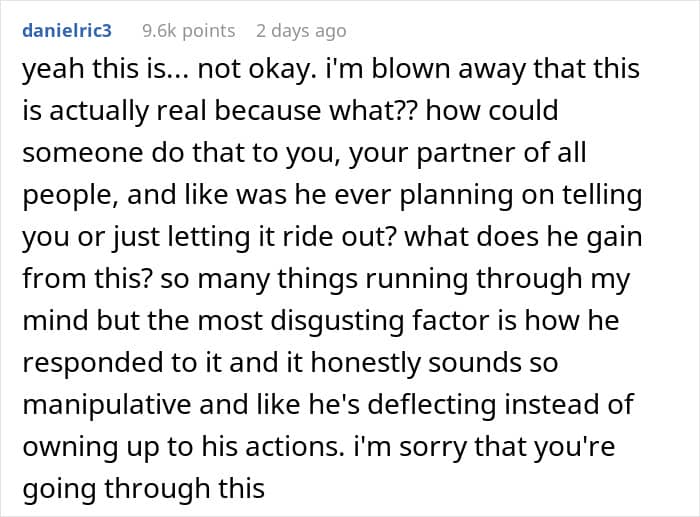Click the phrase 'owning up to his actions'
Image resolution: width=700 pixels, height=517 pixels.
(x=183, y=447)
